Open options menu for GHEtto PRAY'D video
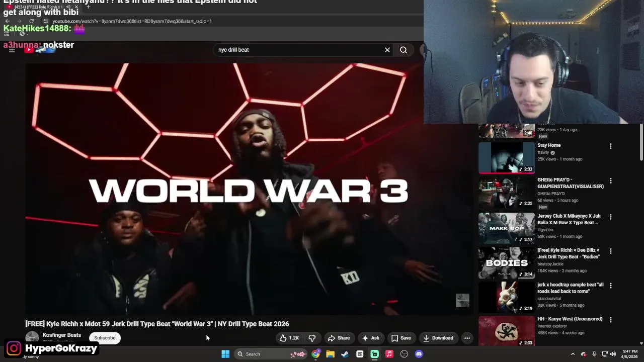The height and width of the screenshot is (362, 644). point(611,180)
